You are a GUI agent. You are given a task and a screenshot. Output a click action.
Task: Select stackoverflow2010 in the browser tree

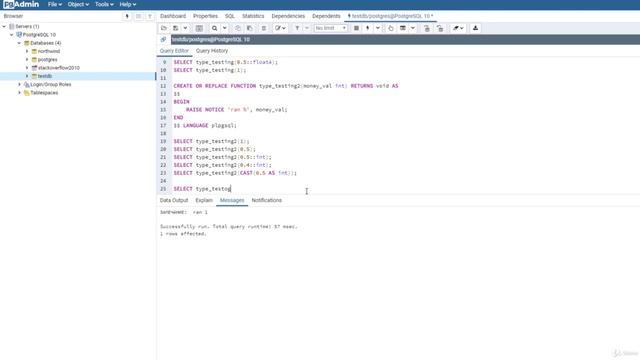[59, 68]
